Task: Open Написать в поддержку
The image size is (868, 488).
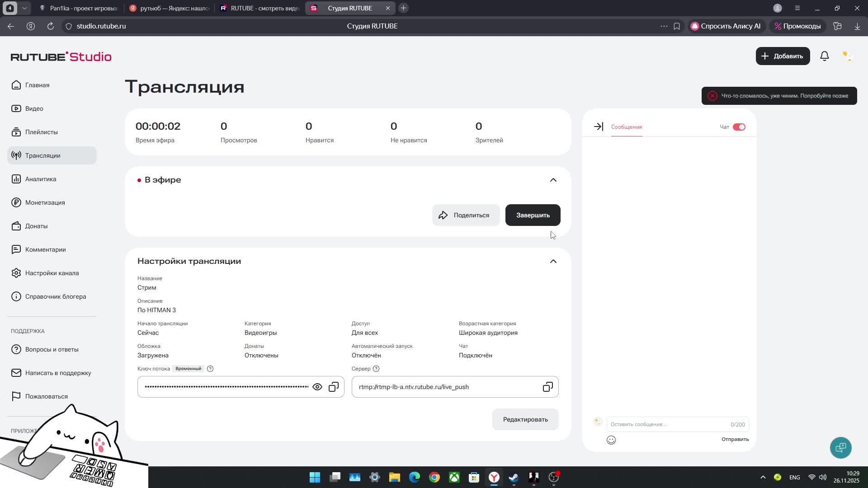Action: coord(58,373)
